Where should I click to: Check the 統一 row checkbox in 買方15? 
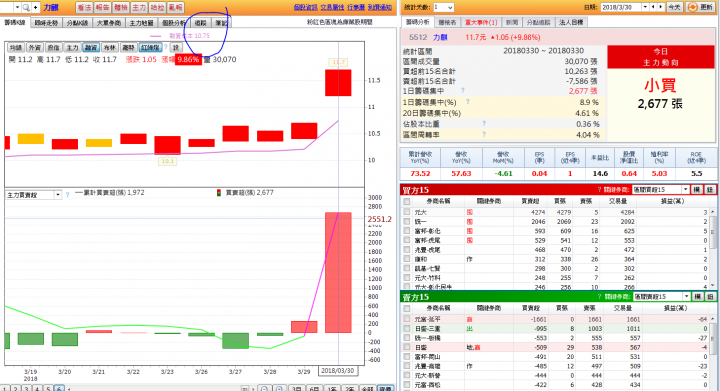406,221
